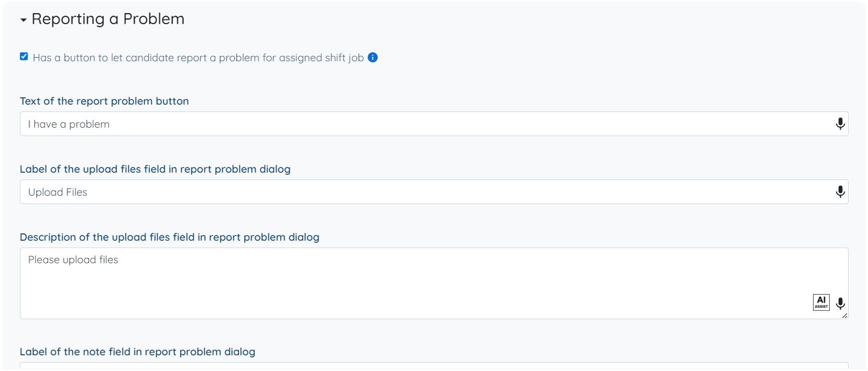Start voice input for report button text field

(840, 124)
